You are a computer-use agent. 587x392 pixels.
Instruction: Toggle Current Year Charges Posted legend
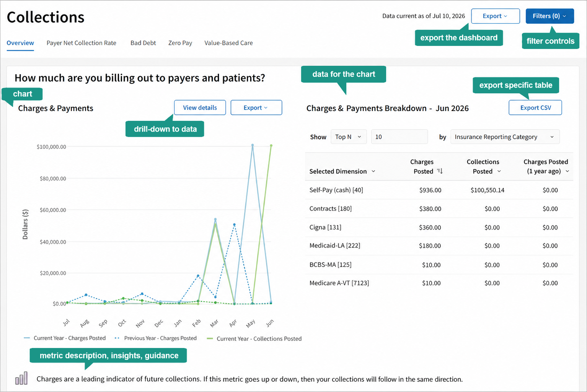[65, 338]
